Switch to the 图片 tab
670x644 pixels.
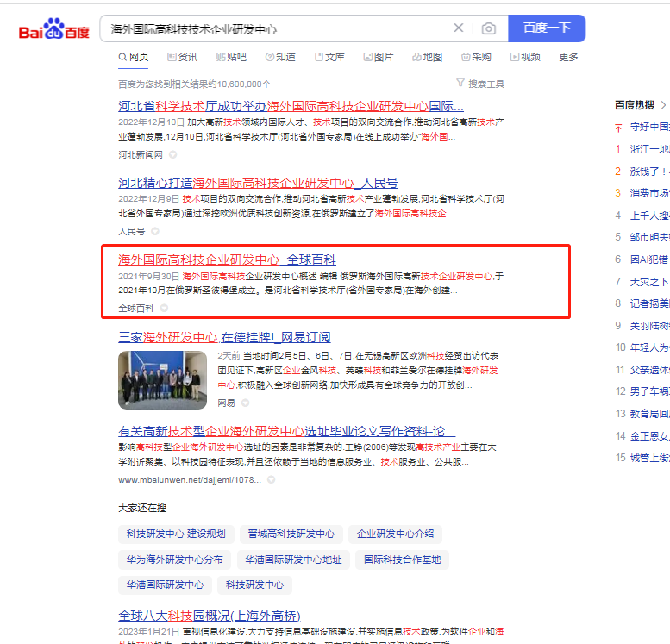click(x=379, y=57)
